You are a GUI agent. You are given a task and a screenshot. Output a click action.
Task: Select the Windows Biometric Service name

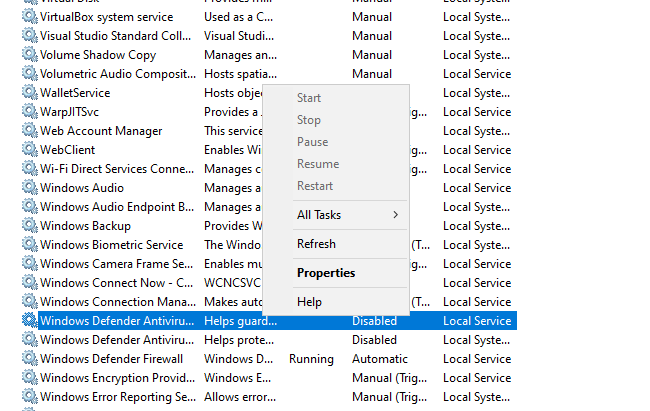pos(112,245)
